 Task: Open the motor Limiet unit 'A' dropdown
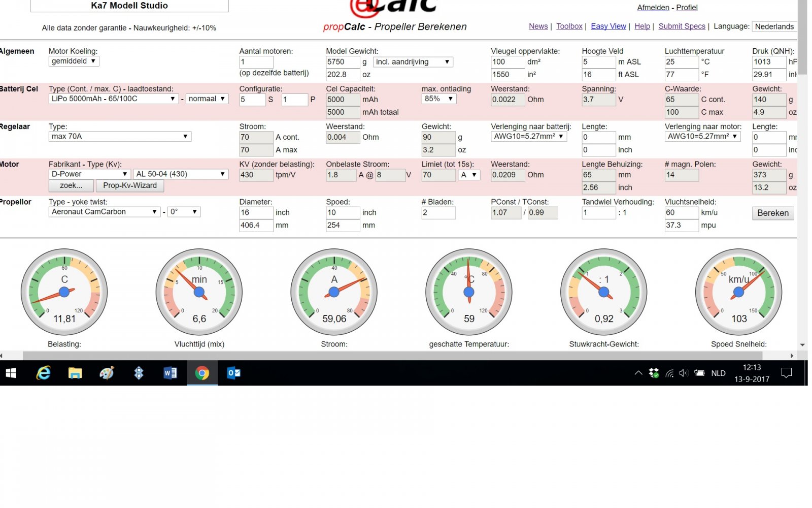469,175
